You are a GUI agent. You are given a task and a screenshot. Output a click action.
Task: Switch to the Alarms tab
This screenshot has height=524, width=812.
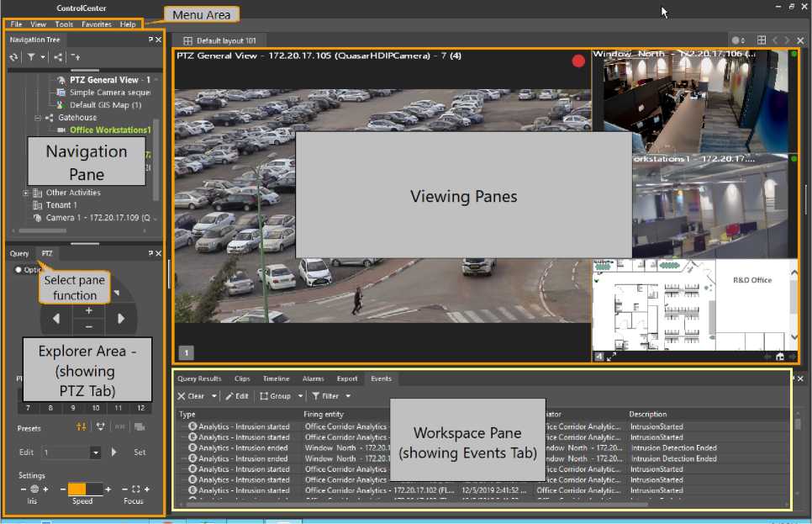(313, 379)
